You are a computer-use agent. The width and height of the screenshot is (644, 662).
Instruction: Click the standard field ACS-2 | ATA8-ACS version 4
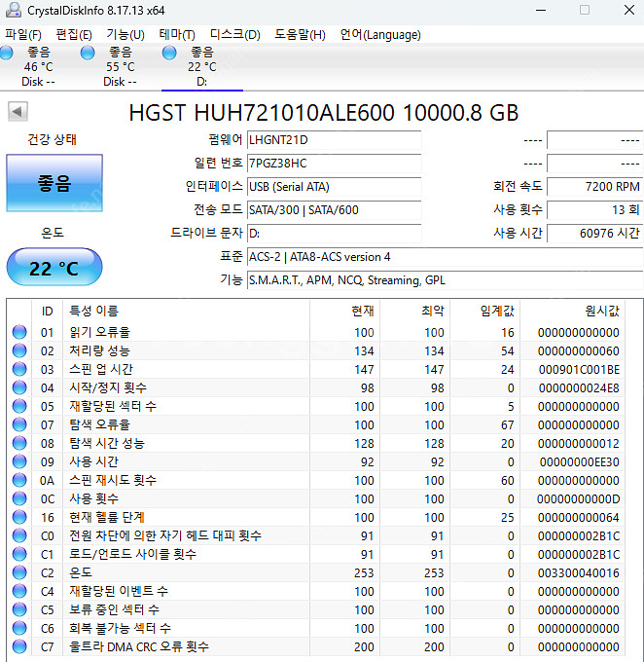point(446,257)
